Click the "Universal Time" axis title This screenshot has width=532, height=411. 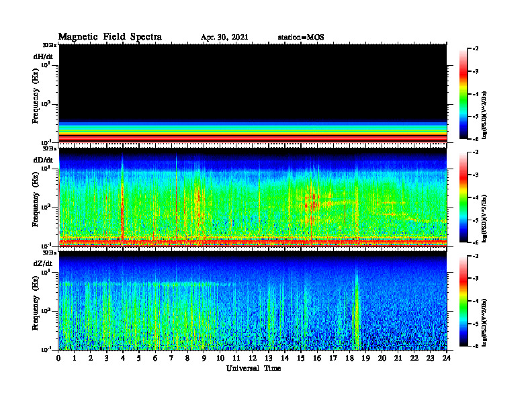tap(253, 368)
